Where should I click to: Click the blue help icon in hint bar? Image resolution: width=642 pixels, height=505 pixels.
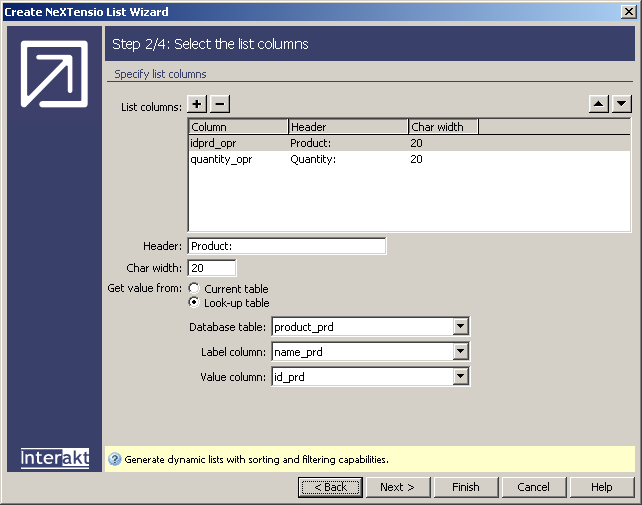coord(115,460)
